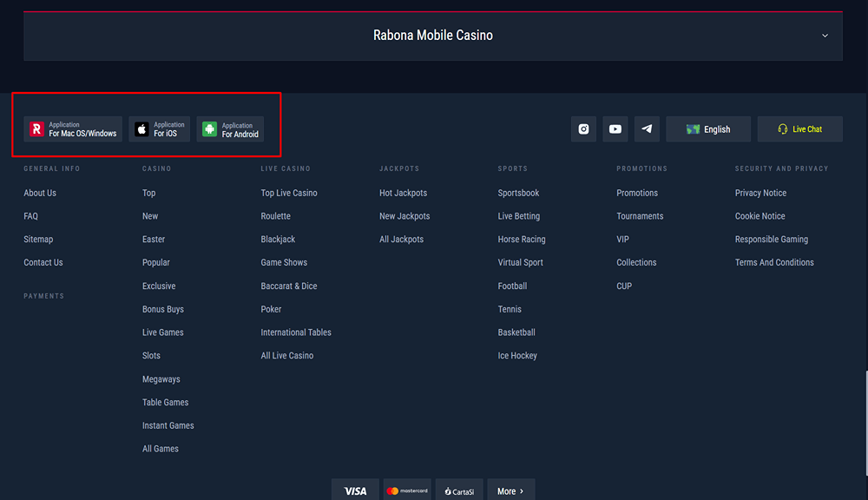The width and height of the screenshot is (868, 500).
Task: Expand the Rabona Mobile Casino section
Action: coord(433,36)
